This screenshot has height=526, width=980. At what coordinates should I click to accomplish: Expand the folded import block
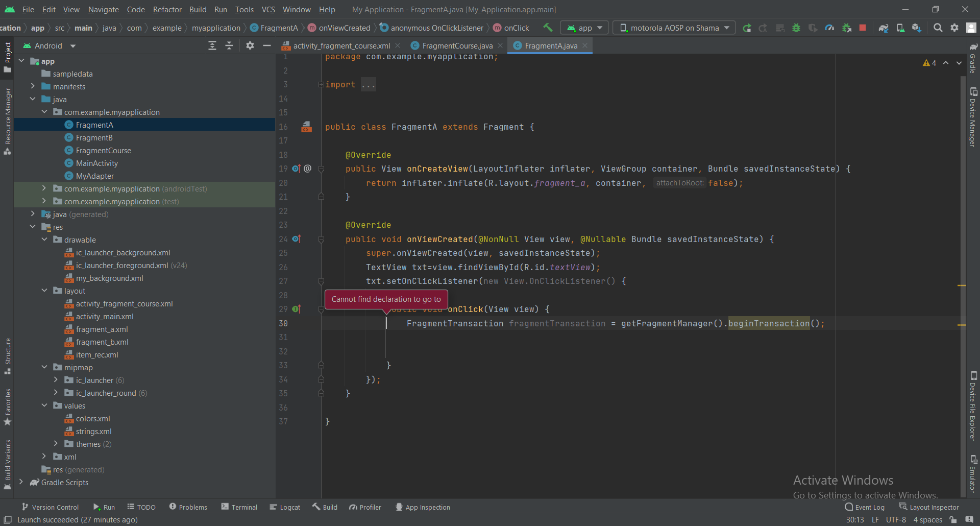click(x=321, y=84)
